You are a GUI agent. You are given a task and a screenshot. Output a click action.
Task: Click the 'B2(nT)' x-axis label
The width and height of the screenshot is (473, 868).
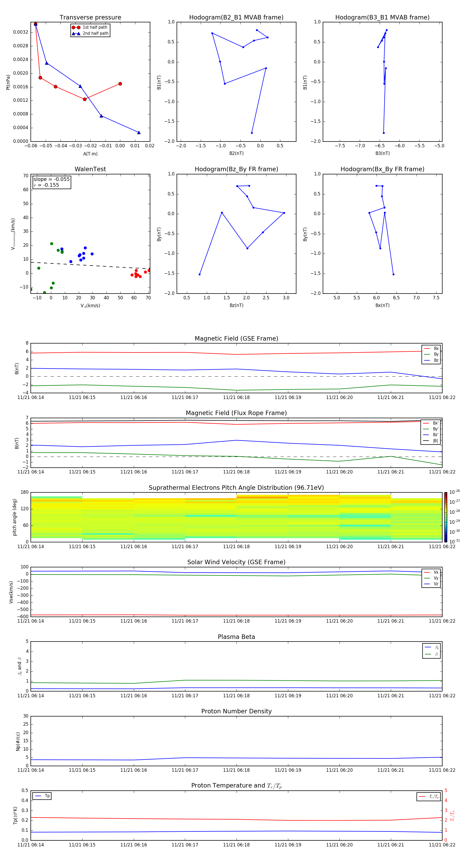[236, 153]
